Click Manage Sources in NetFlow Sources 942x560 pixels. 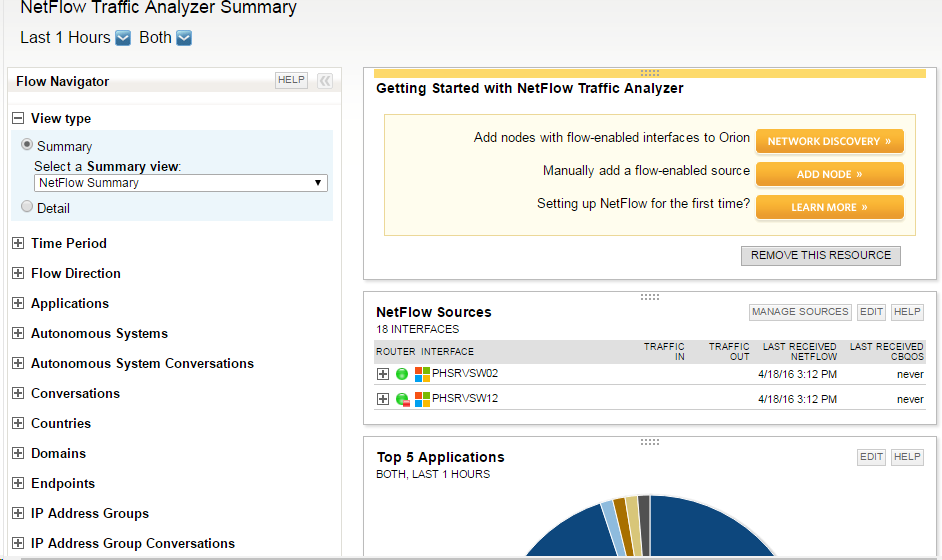click(800, 312)
